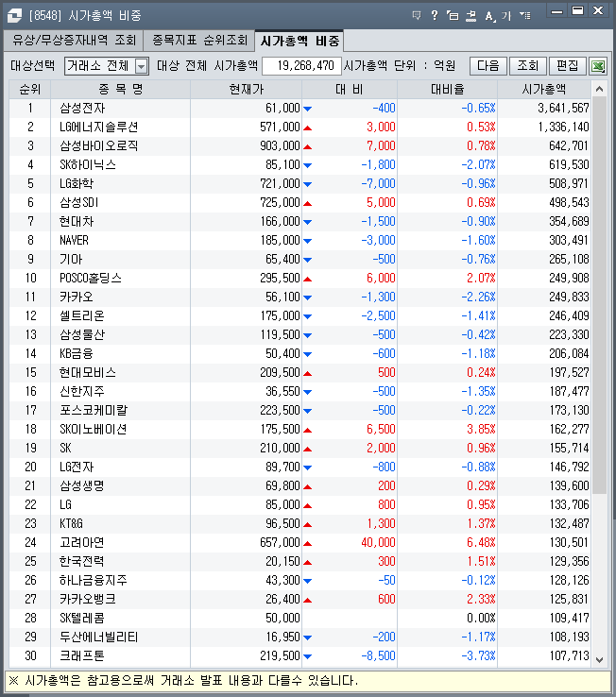Switch to 종목지표 순위조회 tab
Screen dimensions: 616x697
pos(199,41)
